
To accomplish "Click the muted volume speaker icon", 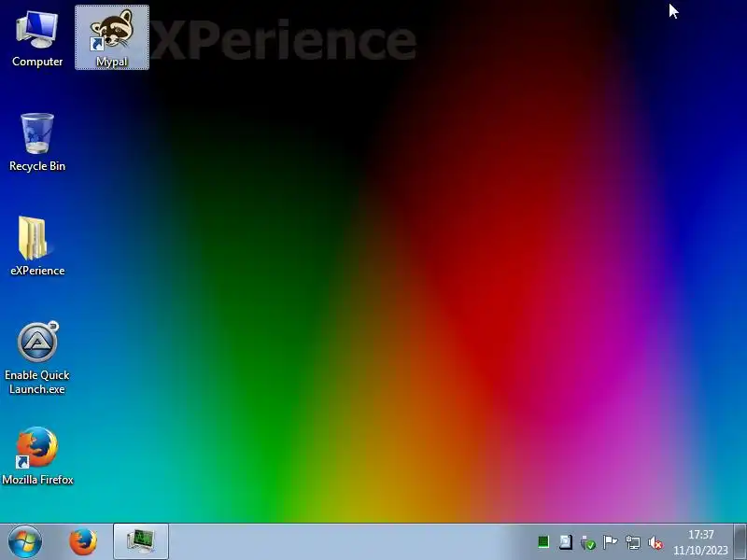I will point(655,542).
